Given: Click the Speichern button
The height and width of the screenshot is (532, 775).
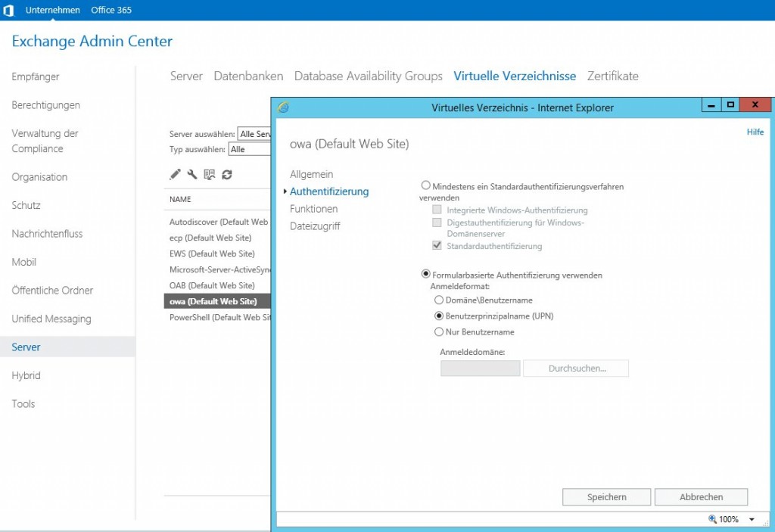Looking at the screenshot, I should [x=606, y=497].
